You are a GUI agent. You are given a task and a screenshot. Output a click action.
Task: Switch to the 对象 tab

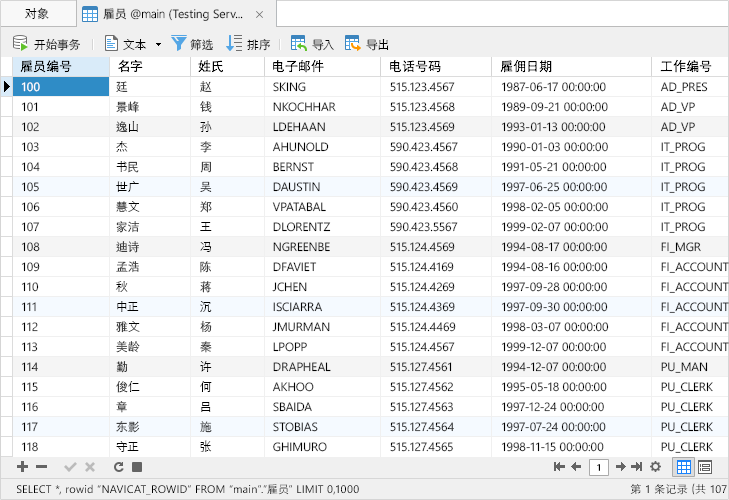[x=37, y=13]
